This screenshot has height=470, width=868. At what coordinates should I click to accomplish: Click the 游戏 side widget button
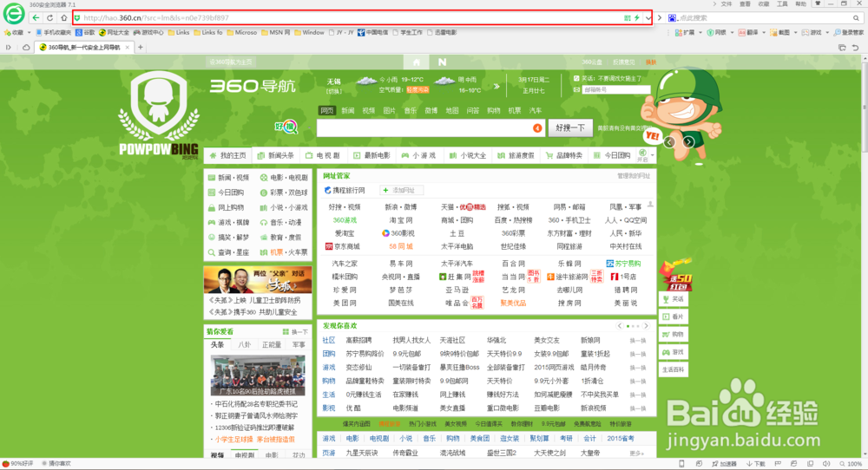click(674, 352)
